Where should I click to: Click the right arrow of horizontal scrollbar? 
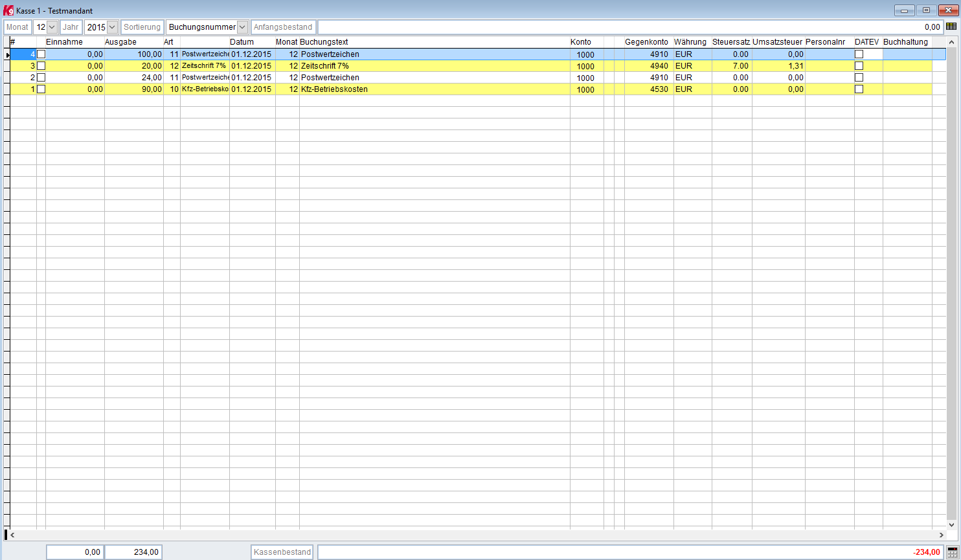(941, 535)
